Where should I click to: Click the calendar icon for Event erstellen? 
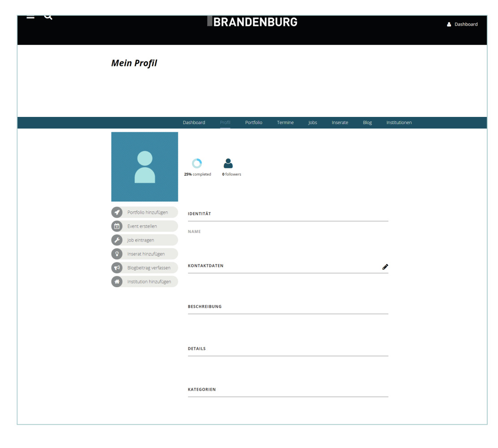[x=117, y=226]
